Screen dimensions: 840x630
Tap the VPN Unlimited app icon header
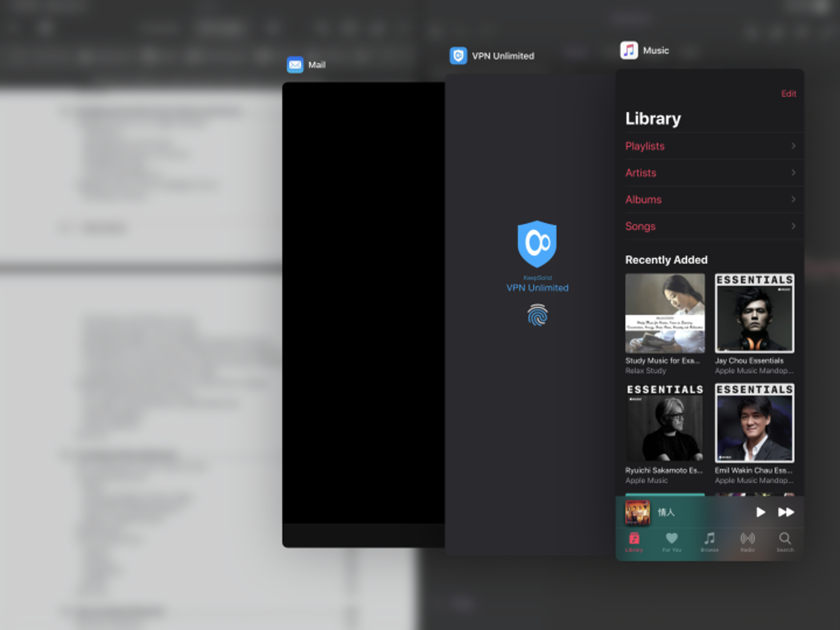(458, 56)
